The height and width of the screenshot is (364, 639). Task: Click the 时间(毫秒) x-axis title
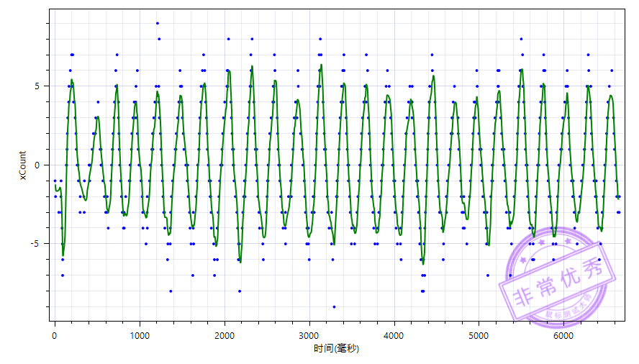click(x=336, y=349)
